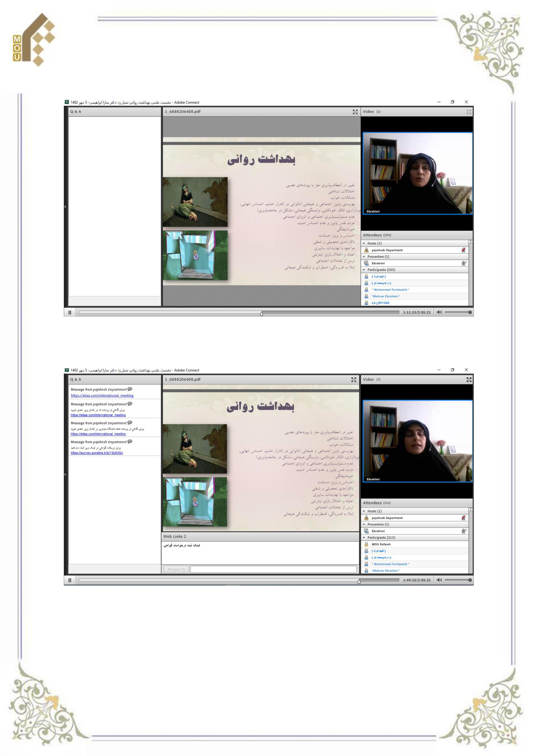
Task: Open the eitaa link in the message with only a link
Action: pyautogui.click(x=102, y=395)
